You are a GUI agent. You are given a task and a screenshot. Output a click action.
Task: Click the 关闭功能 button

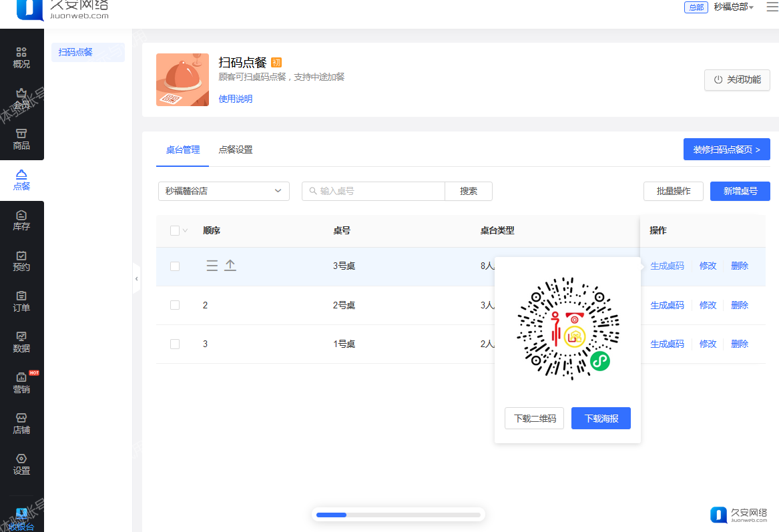pyautogui.click(x=737, y=79)
